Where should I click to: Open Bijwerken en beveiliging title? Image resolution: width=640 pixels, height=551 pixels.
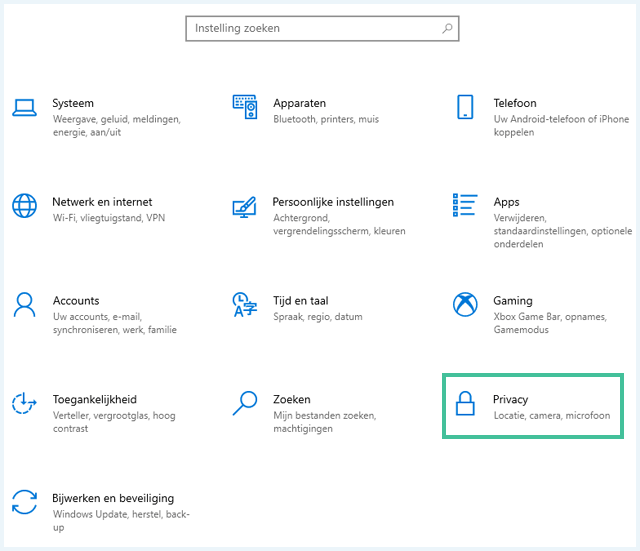click(113, 498)
